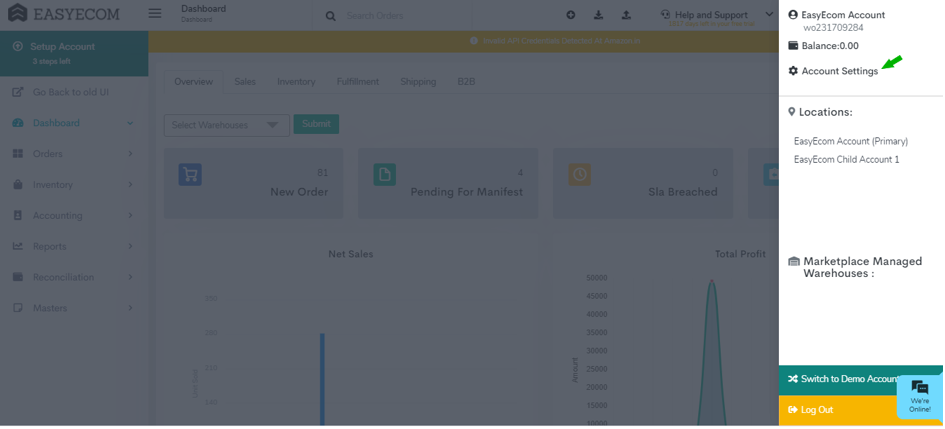Collapse the Dashboard menu chevron
The height and width of the screenshot is (429, 945).
click(130, 123)
